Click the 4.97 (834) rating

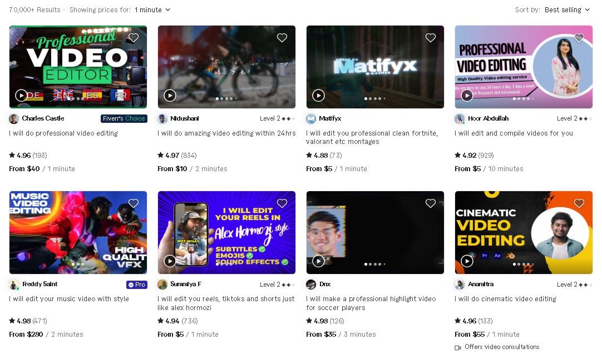click(x=177, y=156)
